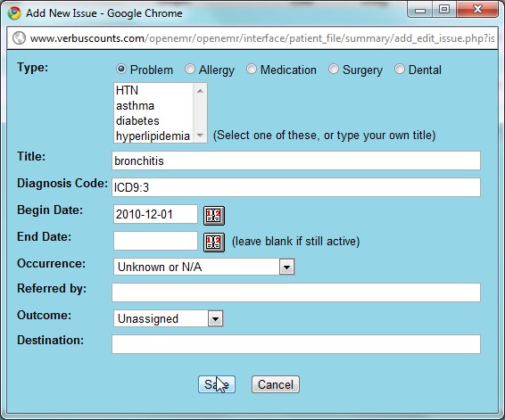
Task: Open the Outcome Unassigned dropdown
Action: click(x=168, y=318)
